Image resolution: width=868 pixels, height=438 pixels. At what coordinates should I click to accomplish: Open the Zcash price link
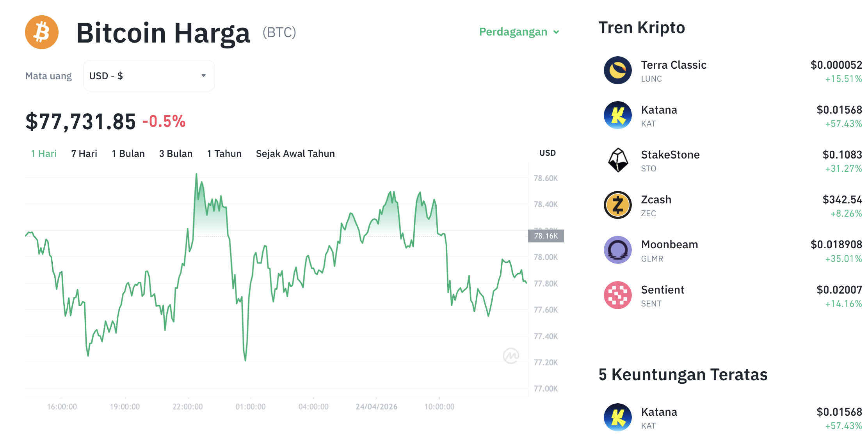843,199
